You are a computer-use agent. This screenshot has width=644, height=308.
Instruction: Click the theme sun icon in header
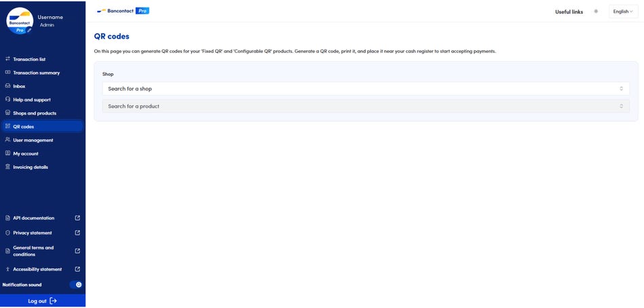tap(596, 12)
